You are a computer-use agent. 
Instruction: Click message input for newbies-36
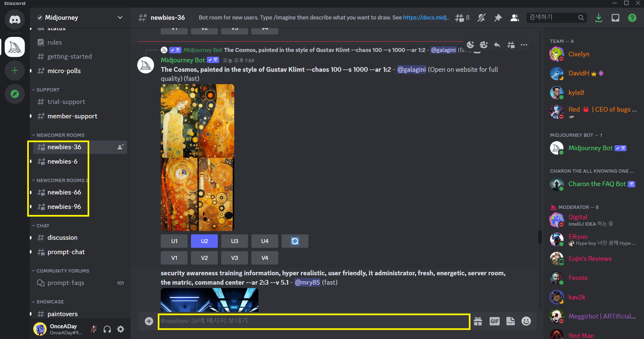314,321
